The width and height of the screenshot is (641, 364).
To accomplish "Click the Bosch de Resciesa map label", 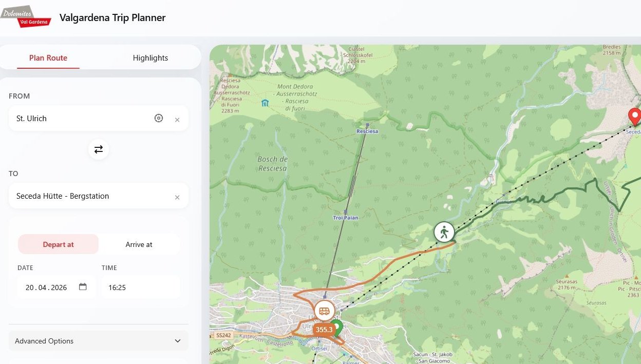I will (x=272, y=164).
